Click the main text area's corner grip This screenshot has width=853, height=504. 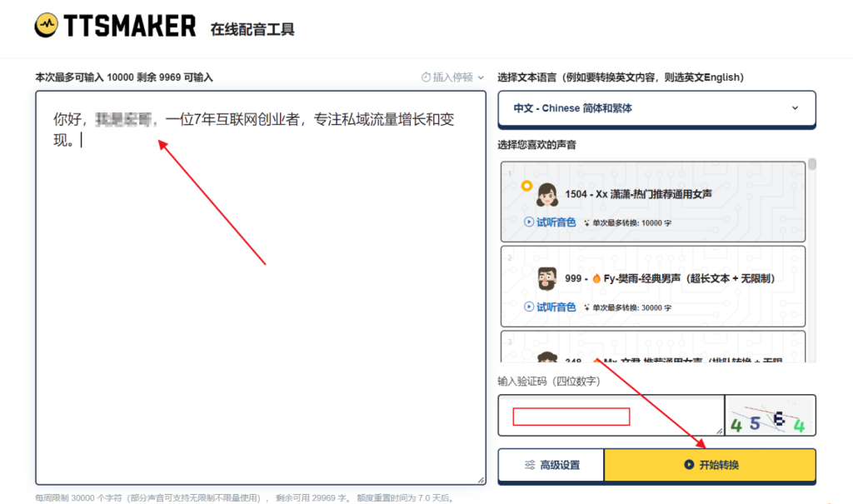click(481, 480)
